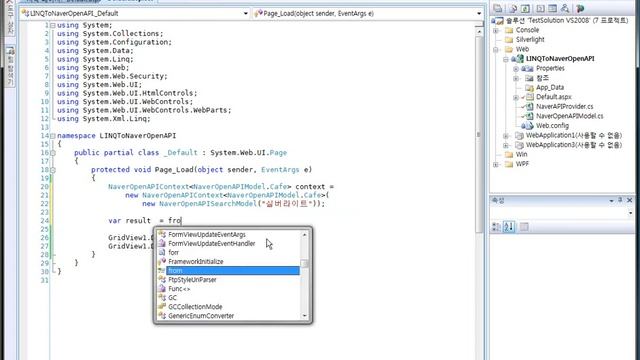Collapse the Page_Load method at line 18
Viewport: 640px width, 360px height.
(x=53, y=170)
